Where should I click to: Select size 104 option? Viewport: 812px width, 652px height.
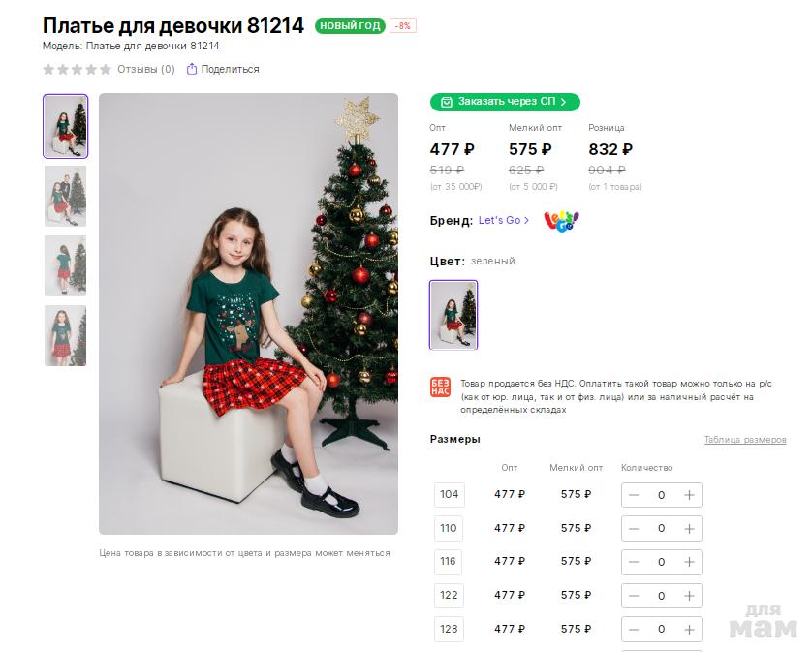click(x=449, y=495)
